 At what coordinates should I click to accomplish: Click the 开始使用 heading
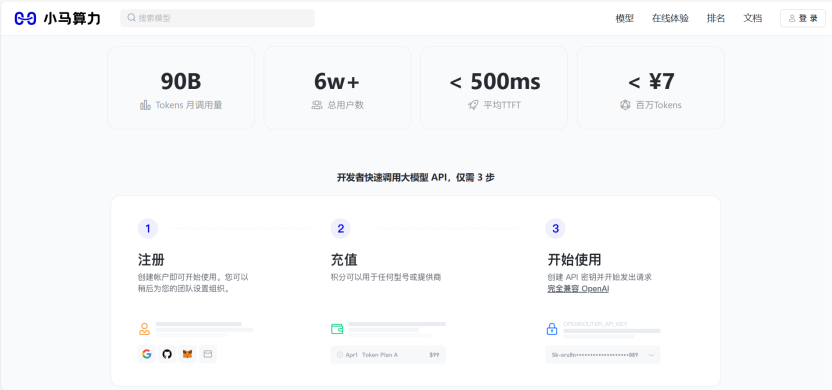pyautogui.click(x=574, y=260)
